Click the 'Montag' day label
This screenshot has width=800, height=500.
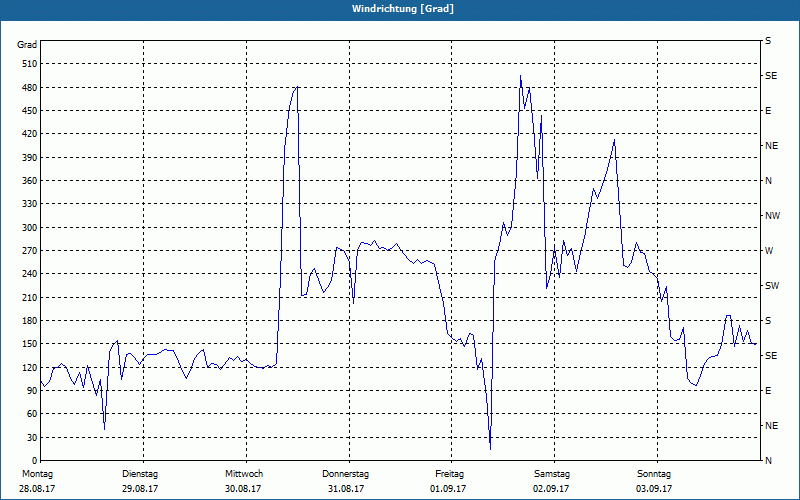[x=37, y=474]
